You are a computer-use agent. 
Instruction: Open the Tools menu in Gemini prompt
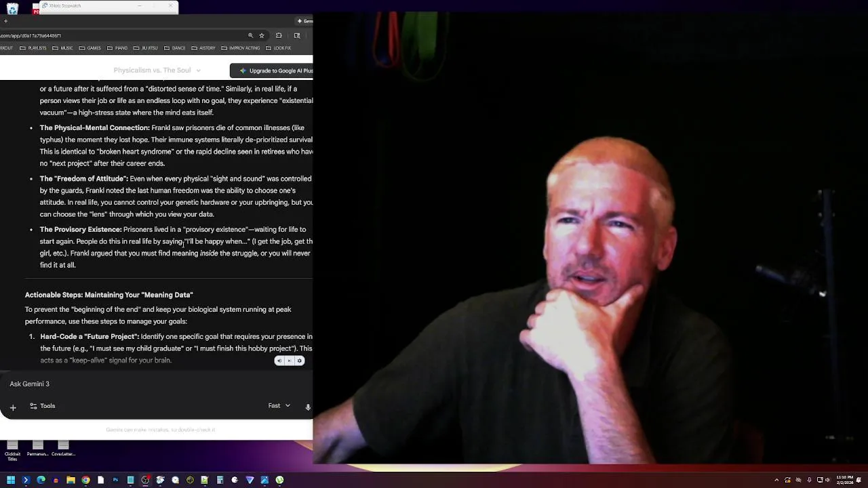(x=42, y=406)
